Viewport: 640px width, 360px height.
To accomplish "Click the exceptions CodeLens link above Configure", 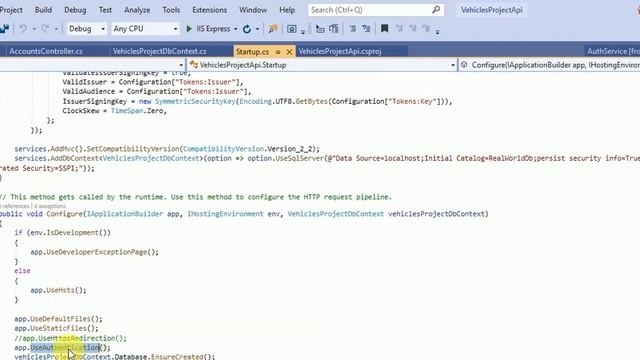I will point(50,206).
